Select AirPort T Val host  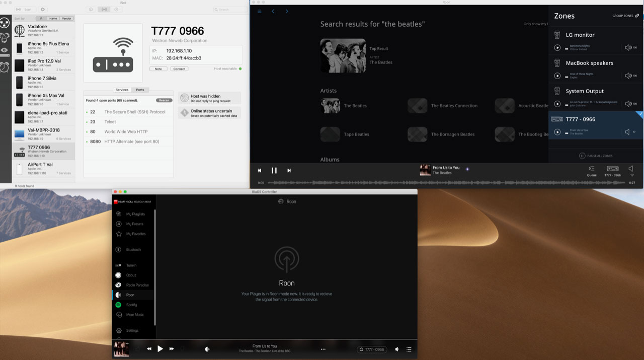(44, 169)
